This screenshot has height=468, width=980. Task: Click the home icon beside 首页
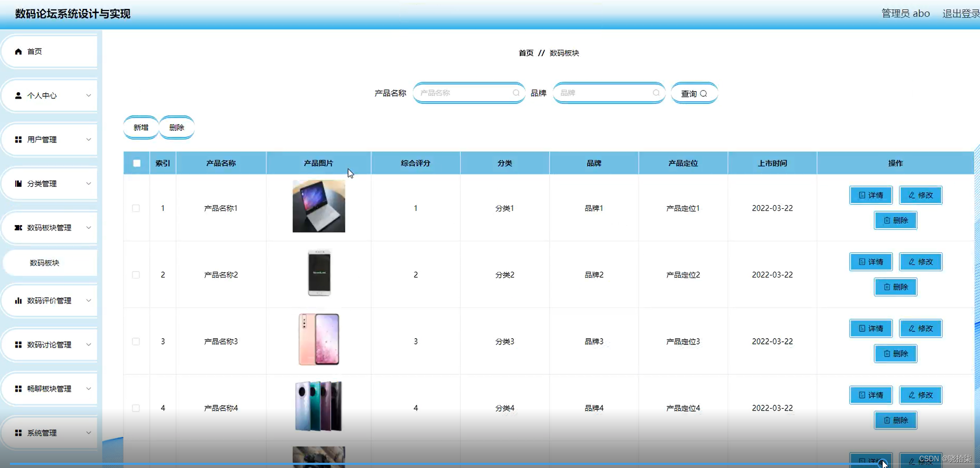(x=18, y=51)
